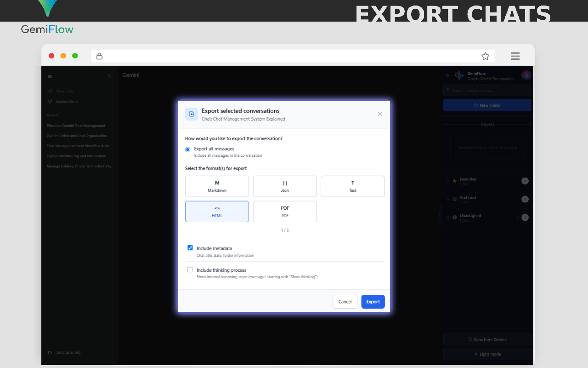Toggle the Gemini sidebar menu icon

coord(50,76)
